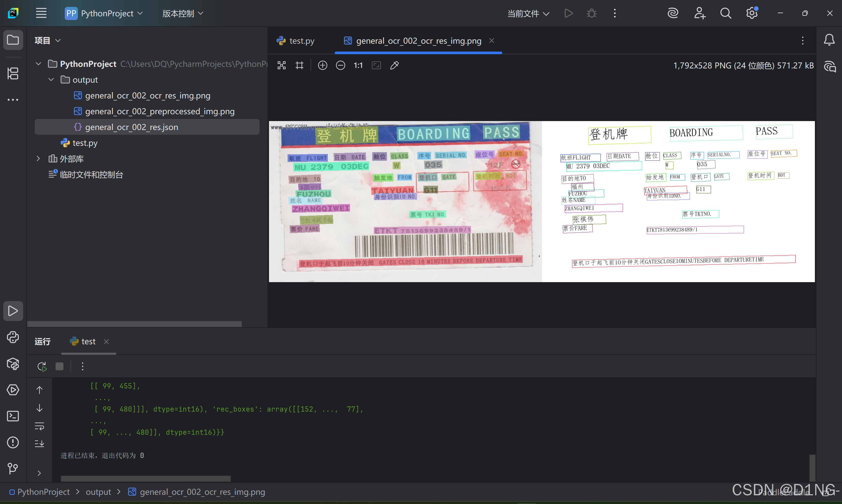Toggle the grid overlay in the image viewer

[299, 65]
